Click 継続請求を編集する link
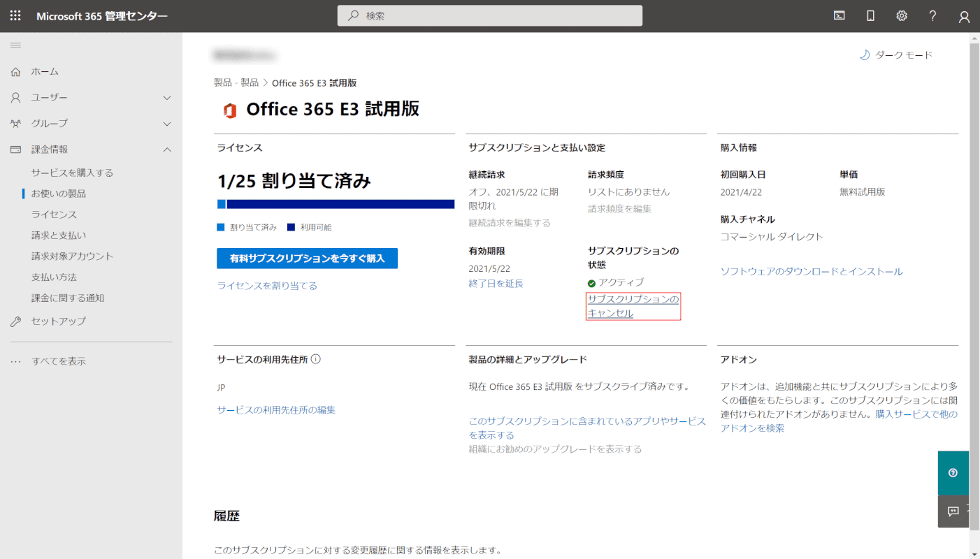This screenshot has width=980, height=559. [510, 223]
